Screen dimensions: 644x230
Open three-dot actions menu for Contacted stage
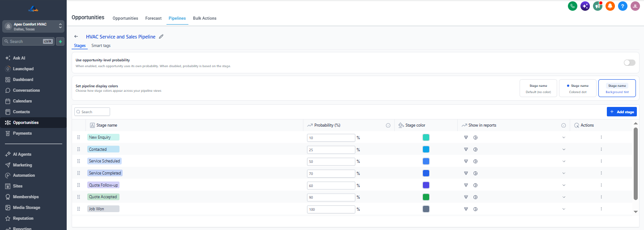(x=601, y=149)
